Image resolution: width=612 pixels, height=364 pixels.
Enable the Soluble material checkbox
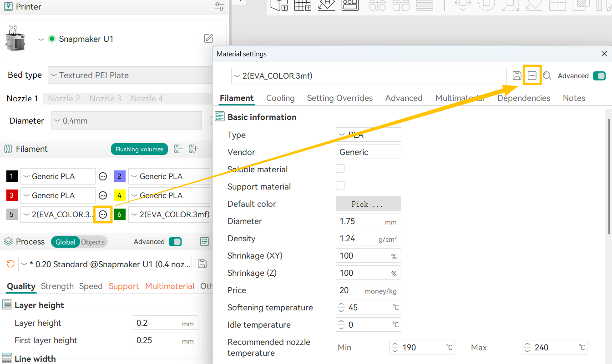340,169
